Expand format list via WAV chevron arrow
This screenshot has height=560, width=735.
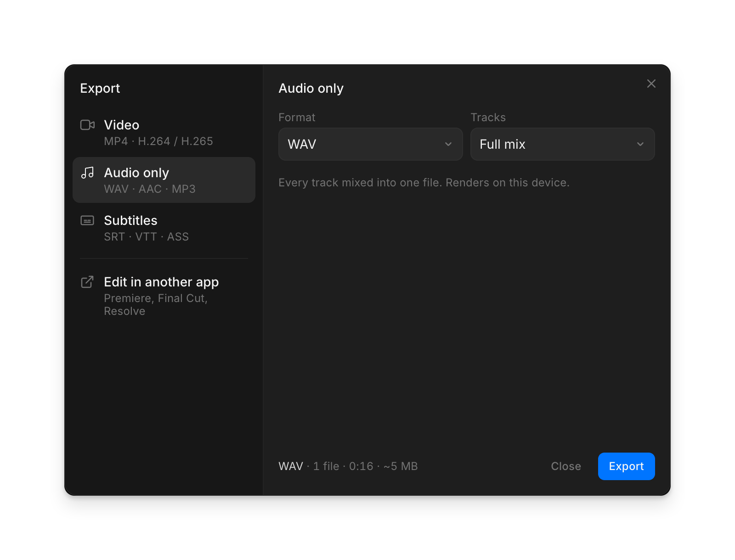(x=448, y=144)
